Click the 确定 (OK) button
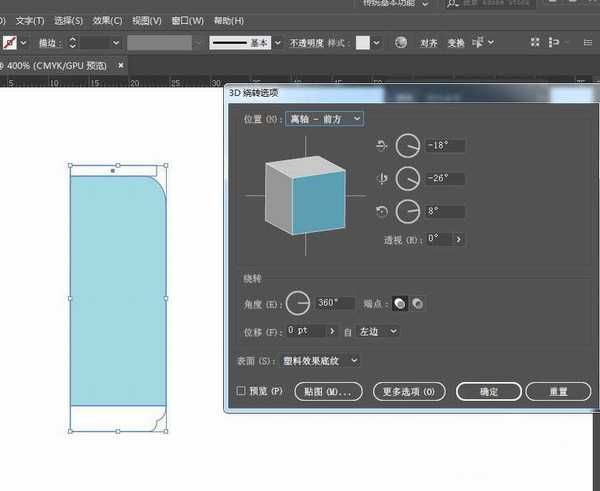 (x=488, y=391)
